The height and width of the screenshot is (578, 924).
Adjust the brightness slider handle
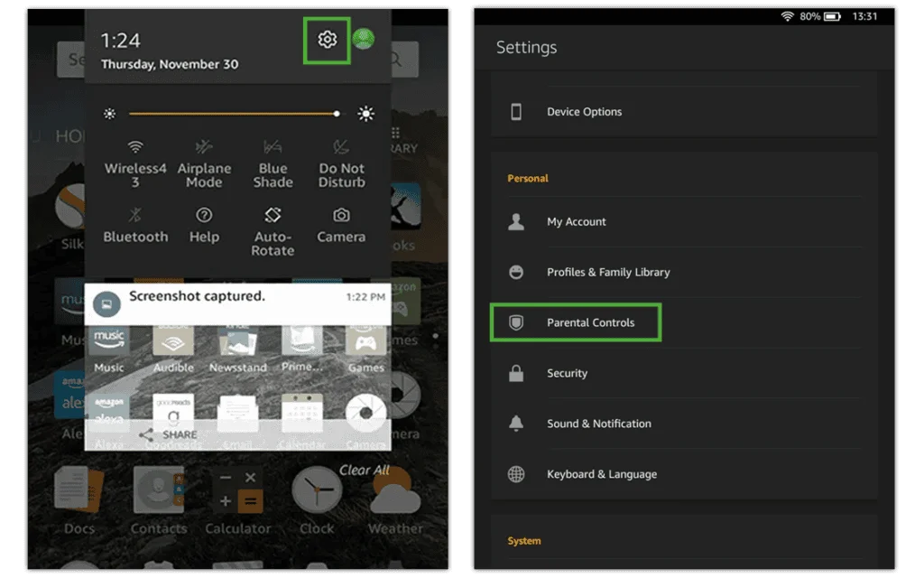coord(337,114)
